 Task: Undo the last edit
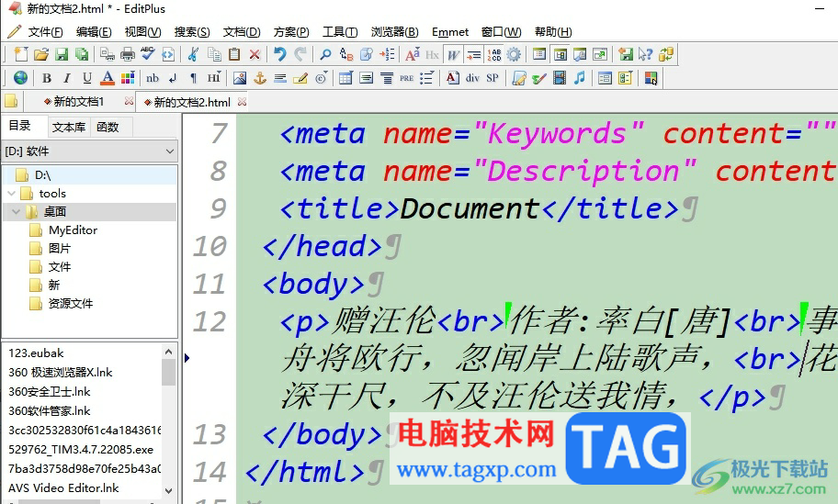[279, 54]
